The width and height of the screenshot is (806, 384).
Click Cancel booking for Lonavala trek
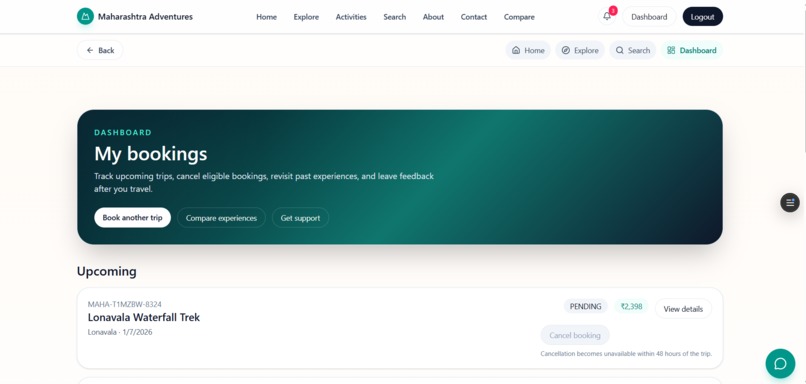click(x=575, y=335)
